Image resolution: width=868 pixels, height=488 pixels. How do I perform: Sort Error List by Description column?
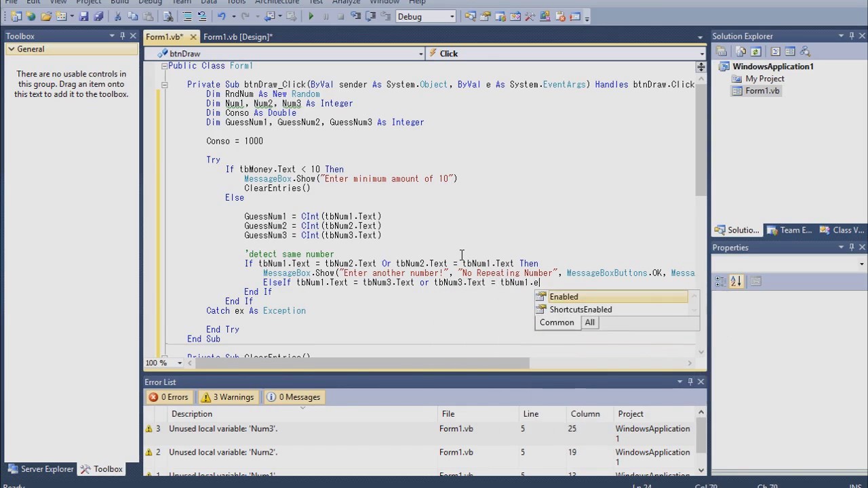pos(302,413)
